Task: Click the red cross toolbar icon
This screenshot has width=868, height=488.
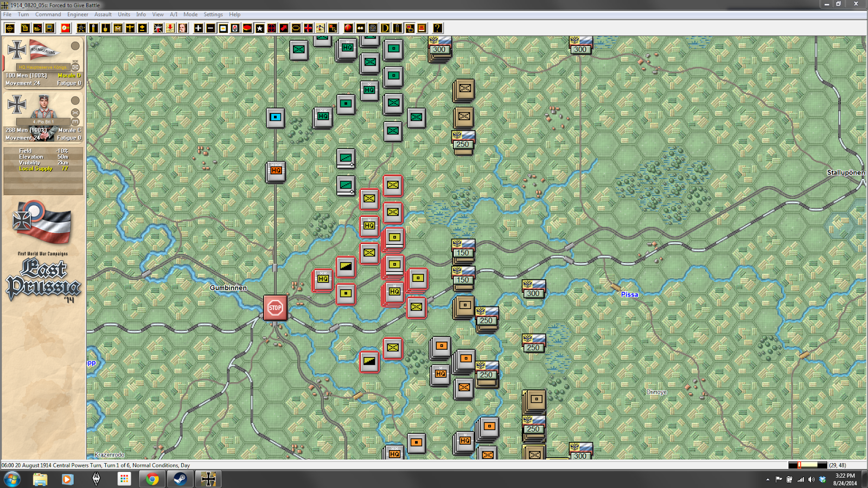Action: coord(308,28)
